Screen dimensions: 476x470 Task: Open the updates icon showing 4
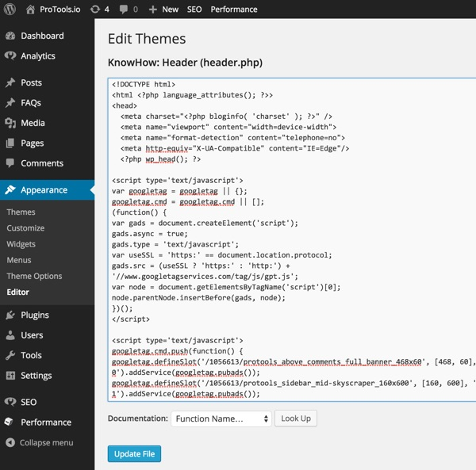click(95, 10)
